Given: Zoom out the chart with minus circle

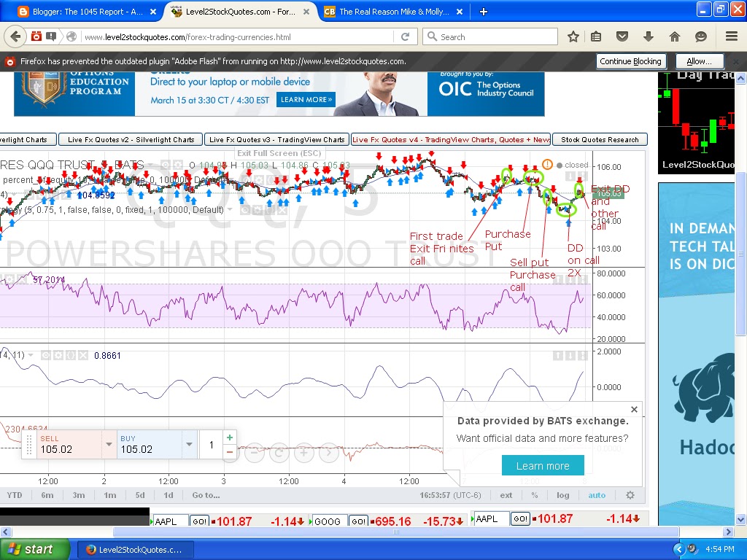Looking at the screenshot, I should [255, 452].
